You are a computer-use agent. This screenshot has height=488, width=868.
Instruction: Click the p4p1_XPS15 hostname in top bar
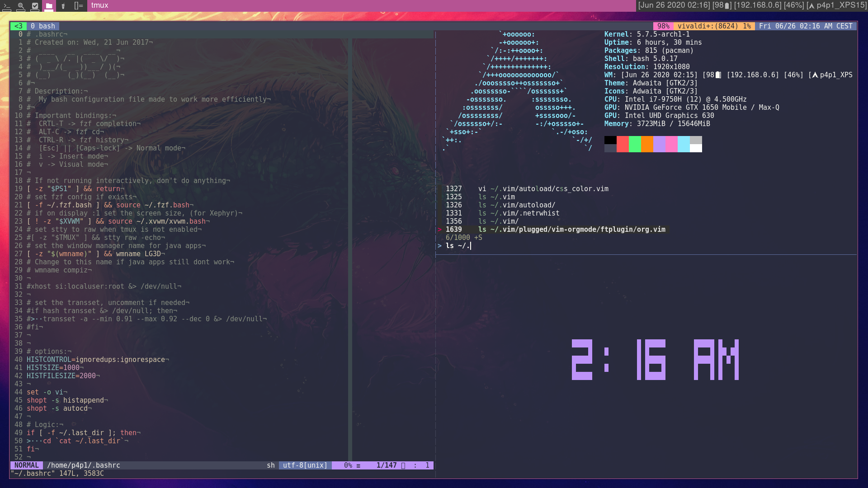841,5
